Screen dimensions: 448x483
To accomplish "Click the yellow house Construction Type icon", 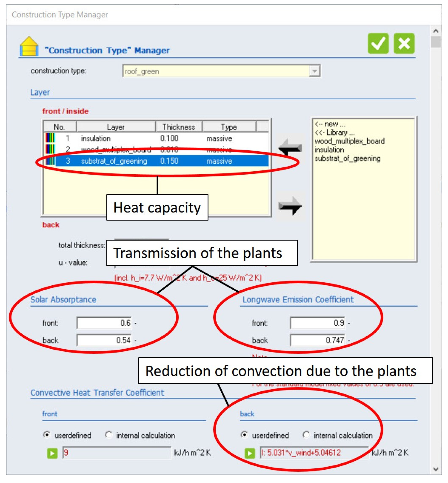I will pyautogui.click(x=29, y=46).
